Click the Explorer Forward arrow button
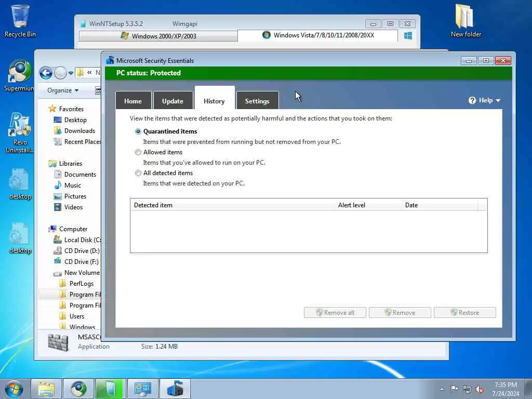Screen dimensions: 532x399 pyautogui.click(x=60, y=73)
